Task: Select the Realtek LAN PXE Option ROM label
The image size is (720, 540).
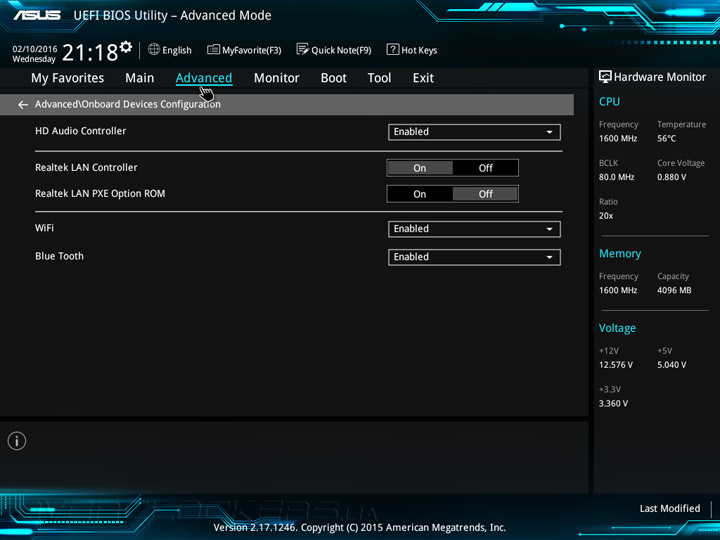Action: click(x=100, y=194)
